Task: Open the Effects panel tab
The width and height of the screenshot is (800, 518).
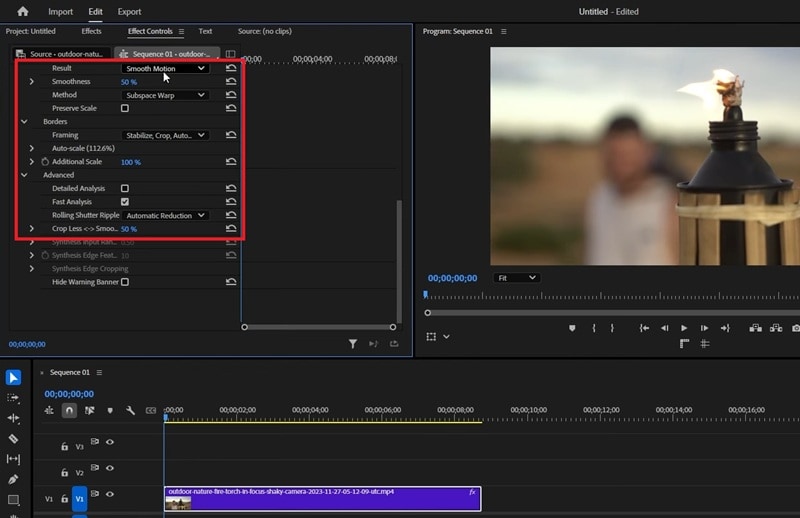Action: tap(91, 31)
